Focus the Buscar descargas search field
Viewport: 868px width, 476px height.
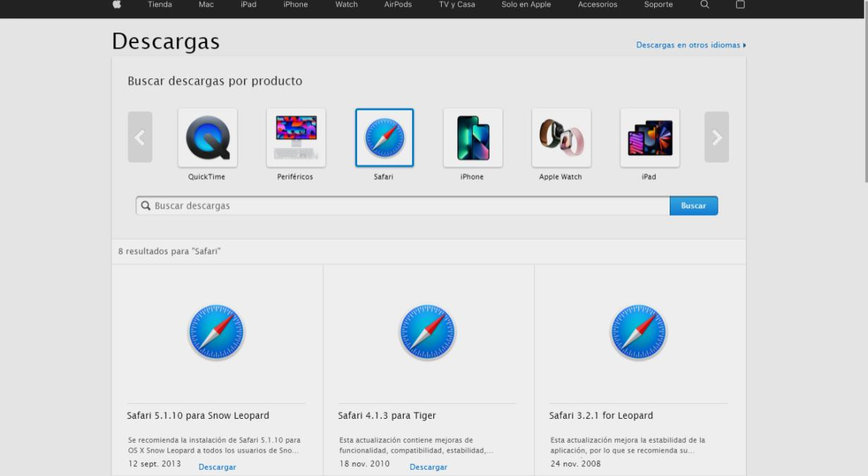coord(403,206)
